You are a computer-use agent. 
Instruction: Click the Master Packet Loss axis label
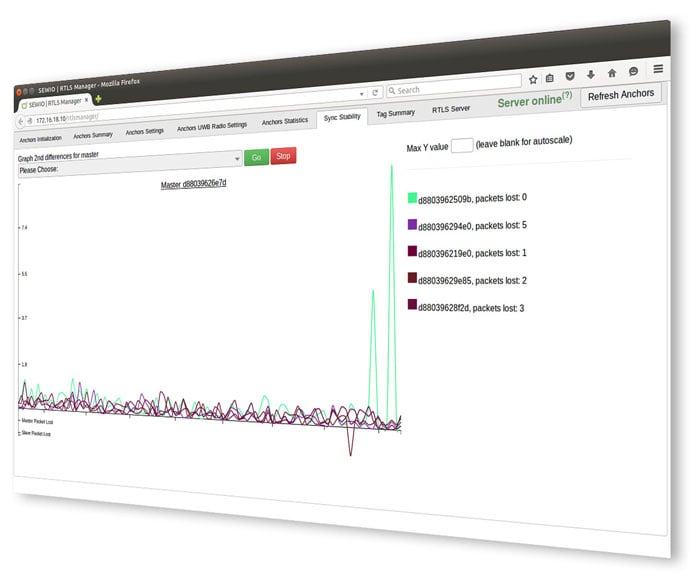coord(37,421)
